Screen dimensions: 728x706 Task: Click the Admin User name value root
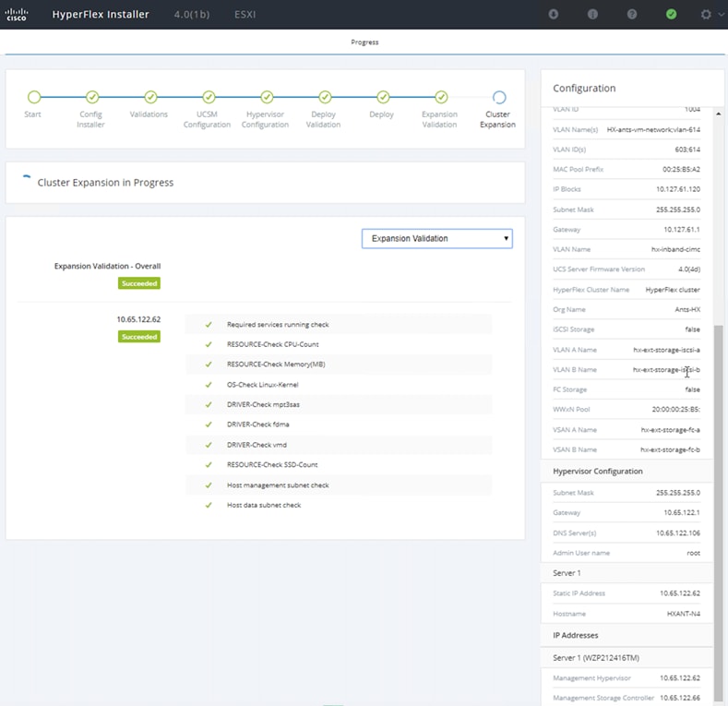tap(693, 553)
